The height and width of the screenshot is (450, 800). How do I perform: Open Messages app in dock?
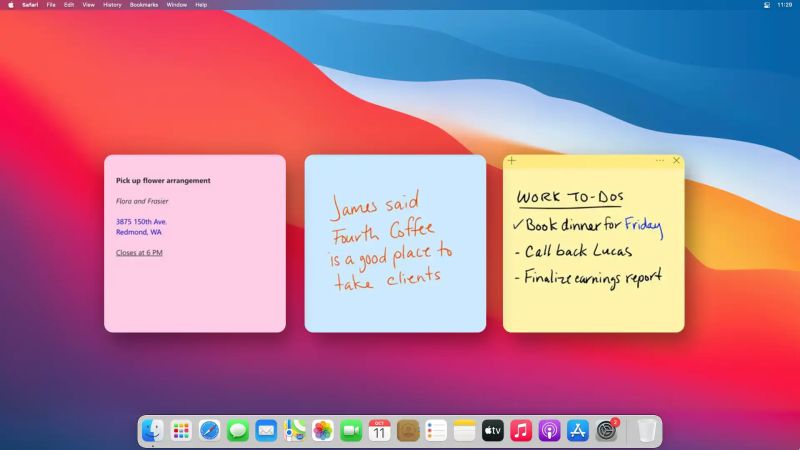pos(238,431)
